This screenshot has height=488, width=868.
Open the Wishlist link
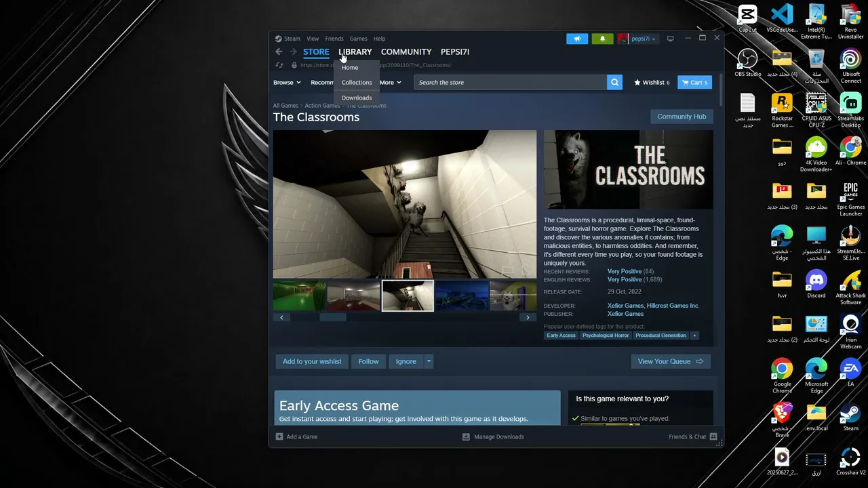pyautogui.click(x=652, y=83)
